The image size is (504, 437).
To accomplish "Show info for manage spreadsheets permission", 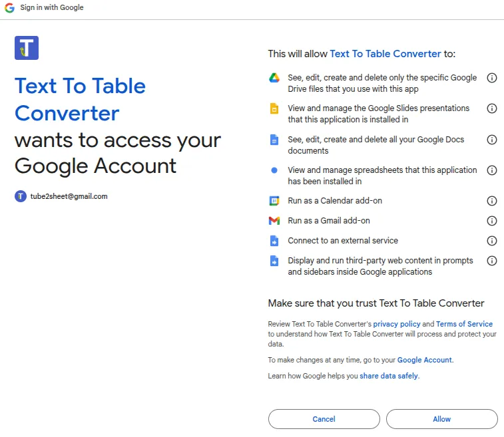I will [x=492, y=170].
